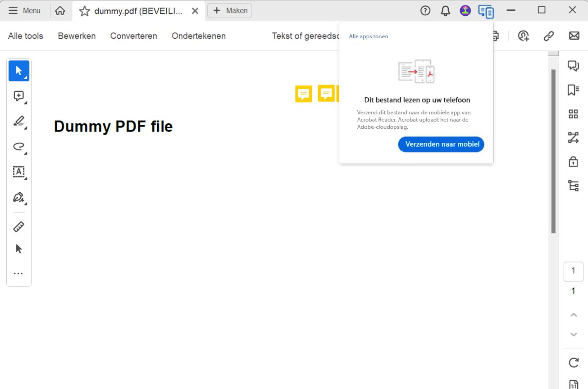Open the Help question mark icon
This screenshot has width=588, height=389.
pyautogui.click(x=425, y=10)
